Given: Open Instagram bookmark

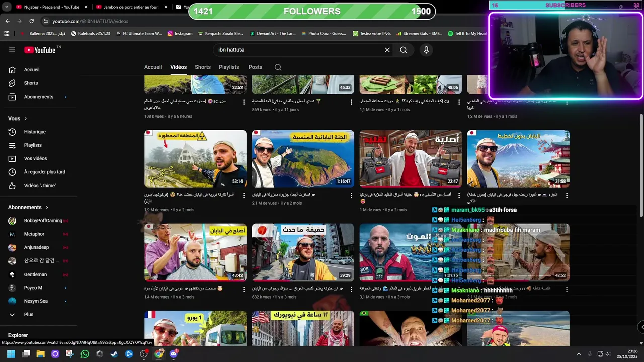Looking at the screenshot, I should point(180,34).
